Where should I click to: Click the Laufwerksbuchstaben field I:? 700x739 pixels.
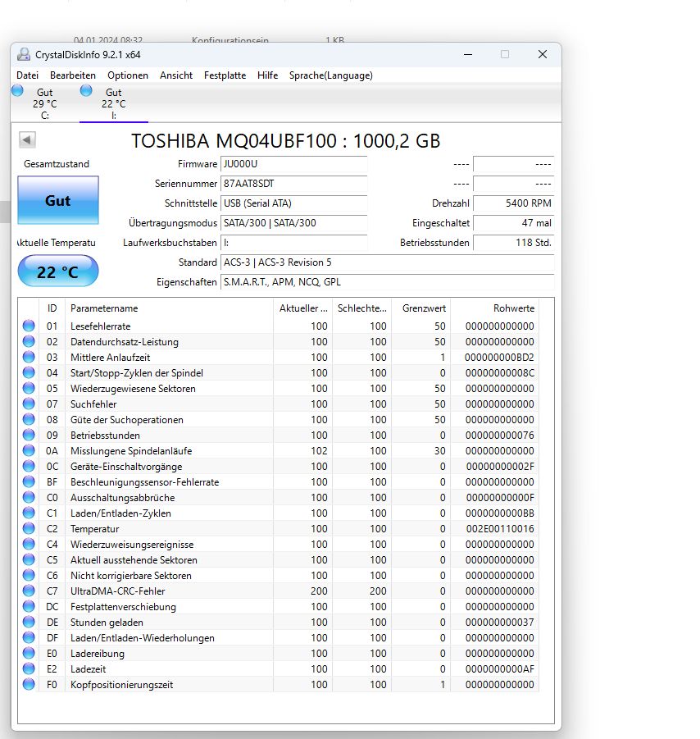(294, 244)
